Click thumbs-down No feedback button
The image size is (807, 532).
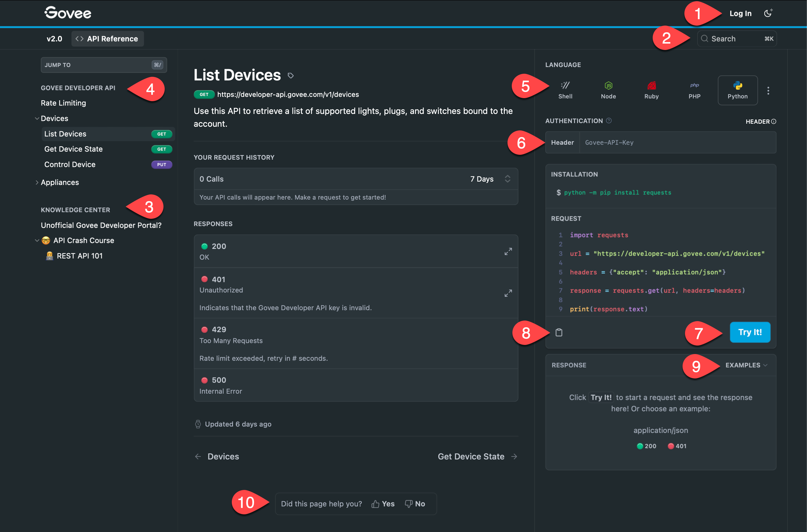pyautogui.click(x=415, y=504)
